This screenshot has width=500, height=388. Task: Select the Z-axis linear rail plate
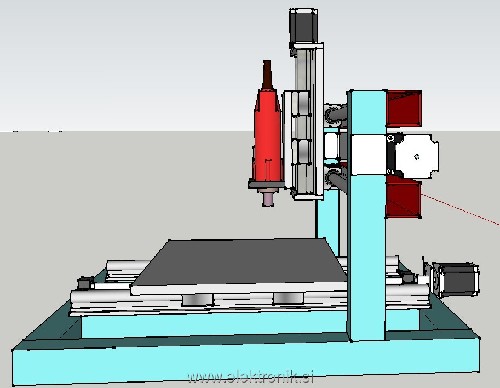(x=309, y=122)
